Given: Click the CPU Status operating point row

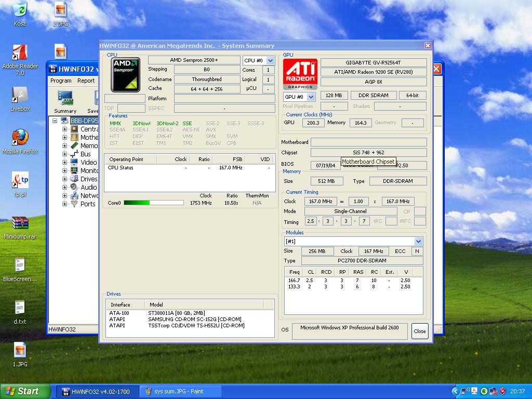Looking at the screenshot, I should tap(189, 168).
